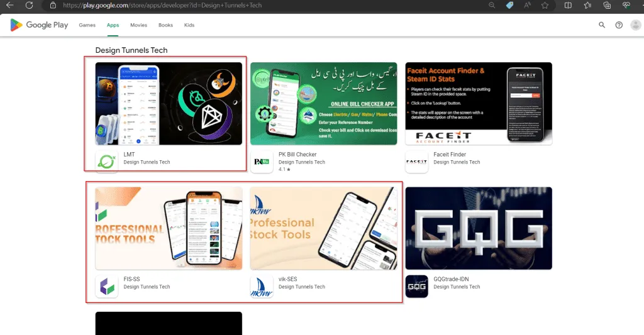Click the vik-SES app icon
Viewport: 644px width, 335px height.
261,287
